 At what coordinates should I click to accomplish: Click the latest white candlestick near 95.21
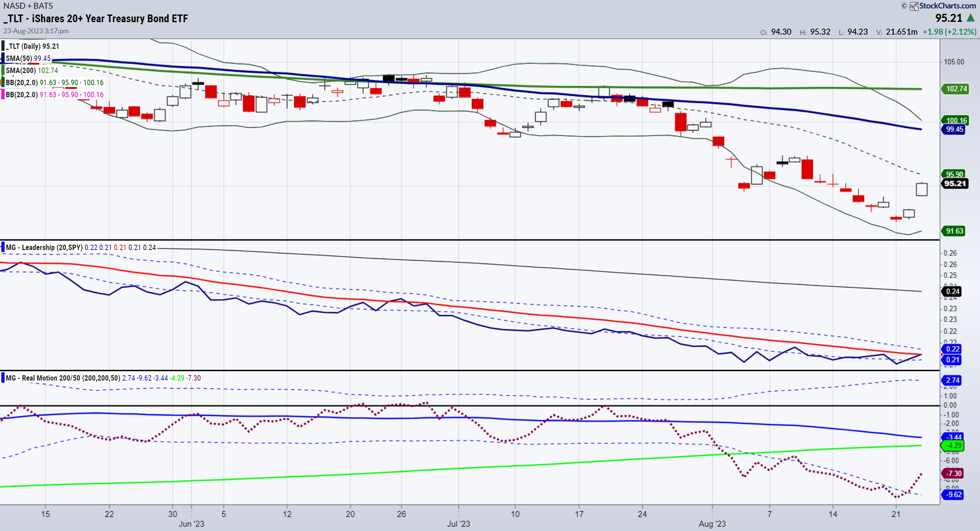(x=921, y=189)
